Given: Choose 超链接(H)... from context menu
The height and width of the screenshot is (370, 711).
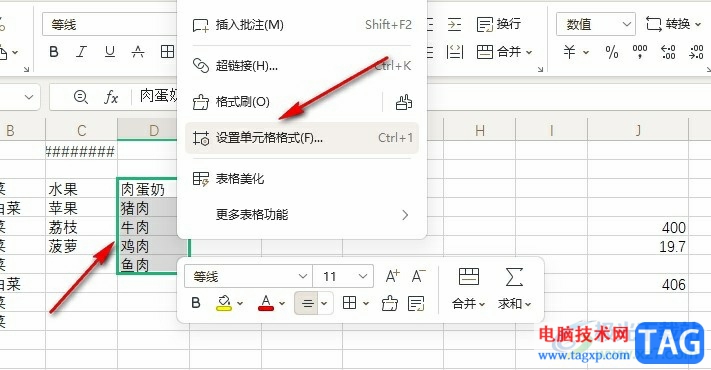Looking at the screenshot, I should (x=302, y=66).
